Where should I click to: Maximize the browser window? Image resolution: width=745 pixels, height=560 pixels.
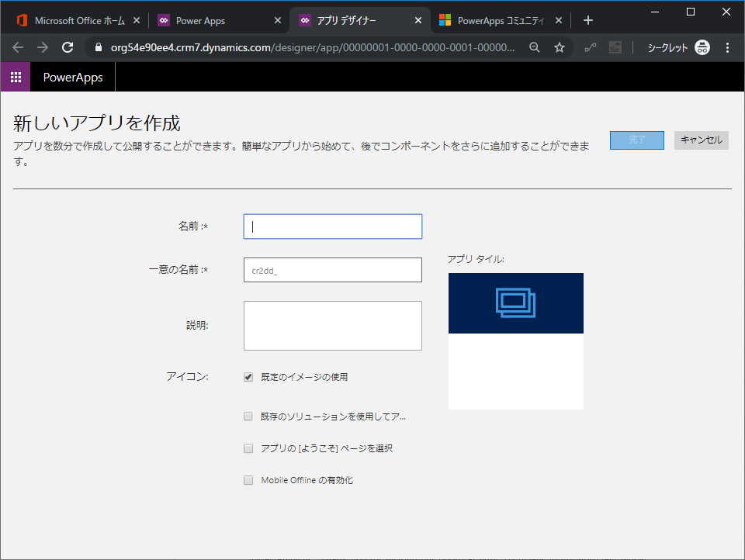pyautogui.click(x=691, y=12)
